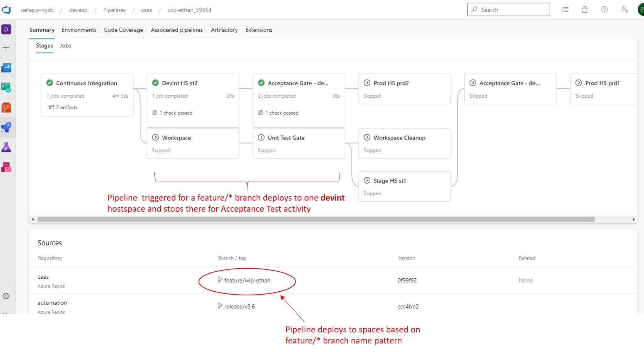Open Artifacts icon in left sidebar
The image size is (644, 352).
(6, 167)
